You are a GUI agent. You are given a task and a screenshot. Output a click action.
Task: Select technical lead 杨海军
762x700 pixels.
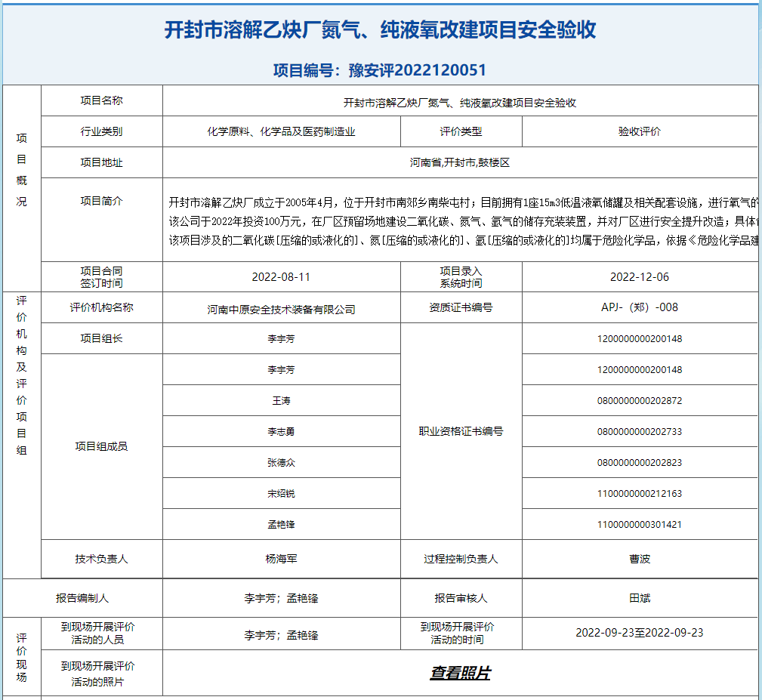pyautogui.click(x=282, y=559)
